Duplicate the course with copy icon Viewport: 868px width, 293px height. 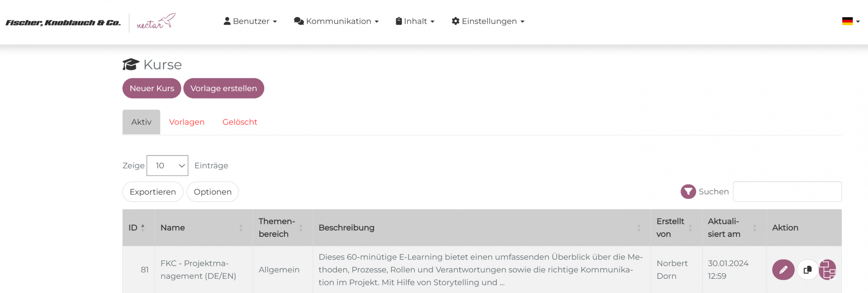pos(807,270)
